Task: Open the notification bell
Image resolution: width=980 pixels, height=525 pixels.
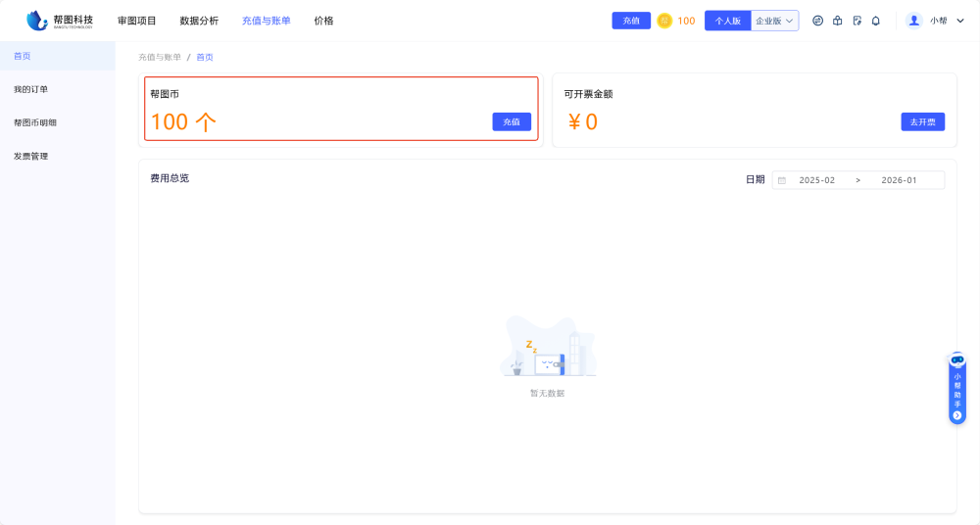Action: tap(875, 21)
